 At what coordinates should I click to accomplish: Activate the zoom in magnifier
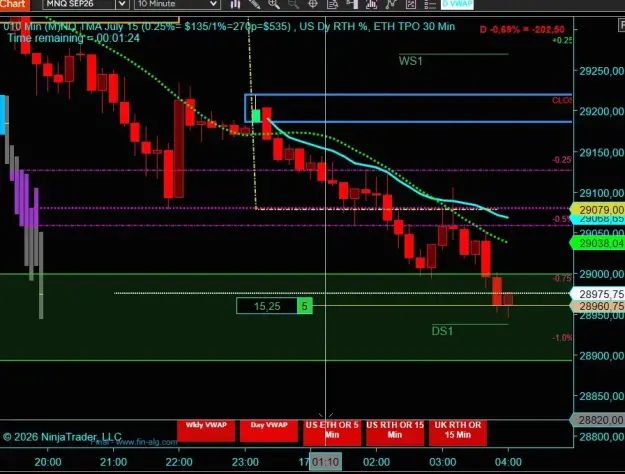click(274, 4)
